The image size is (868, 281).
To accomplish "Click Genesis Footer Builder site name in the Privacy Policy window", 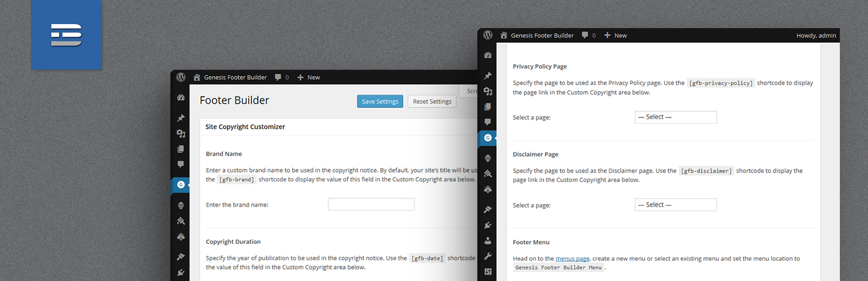I will click(542, 35).
